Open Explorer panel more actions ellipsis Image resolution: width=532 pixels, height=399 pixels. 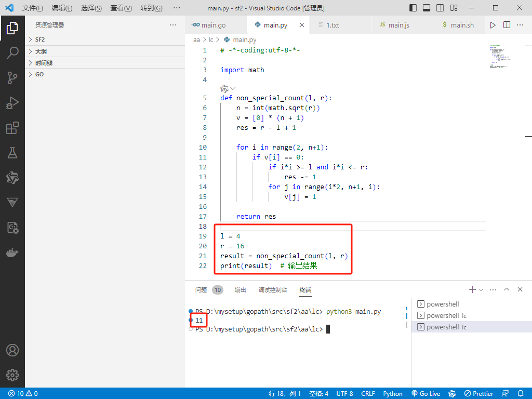click(173, 25)
